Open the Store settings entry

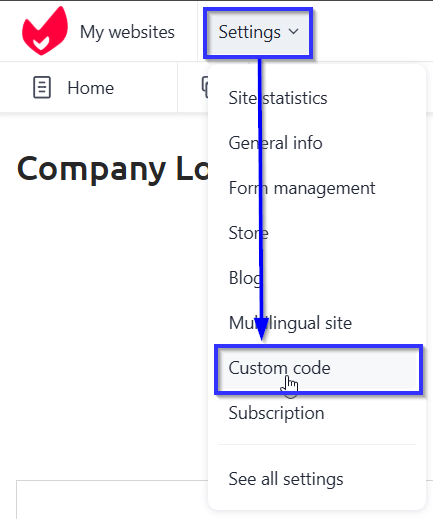(248, 233)
